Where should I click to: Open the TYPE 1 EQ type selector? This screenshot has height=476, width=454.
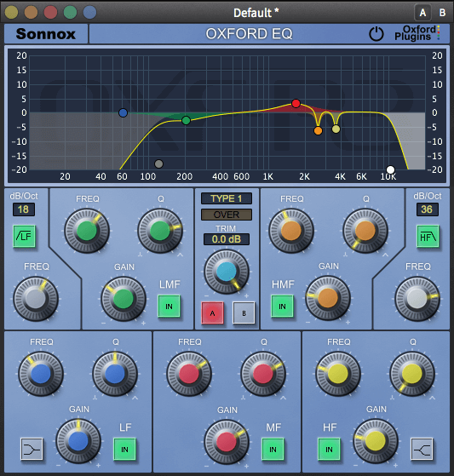227,198
